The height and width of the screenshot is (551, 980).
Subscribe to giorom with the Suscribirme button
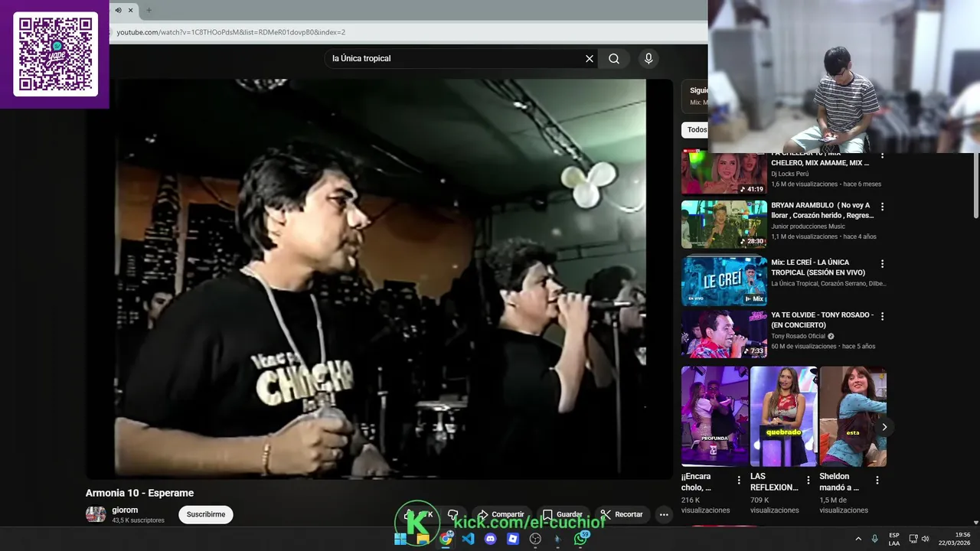click(206, 514)
